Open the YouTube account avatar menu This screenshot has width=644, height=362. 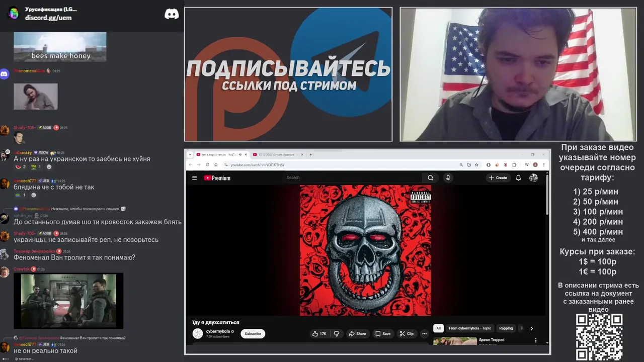pyautogui.click(x=533, y=177)
